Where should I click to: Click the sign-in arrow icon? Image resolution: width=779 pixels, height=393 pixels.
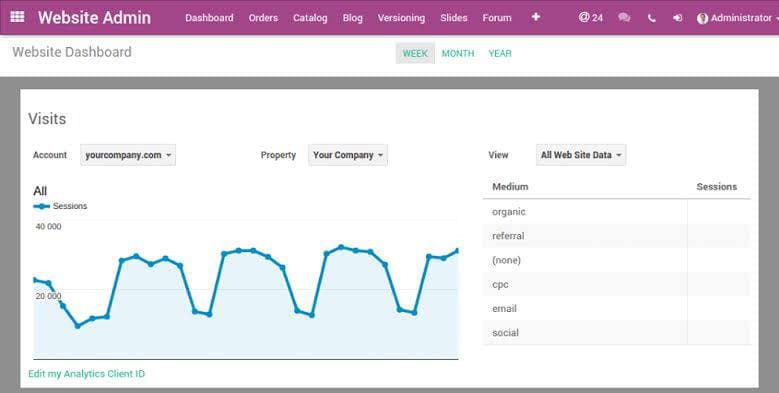tap(677, 18)
